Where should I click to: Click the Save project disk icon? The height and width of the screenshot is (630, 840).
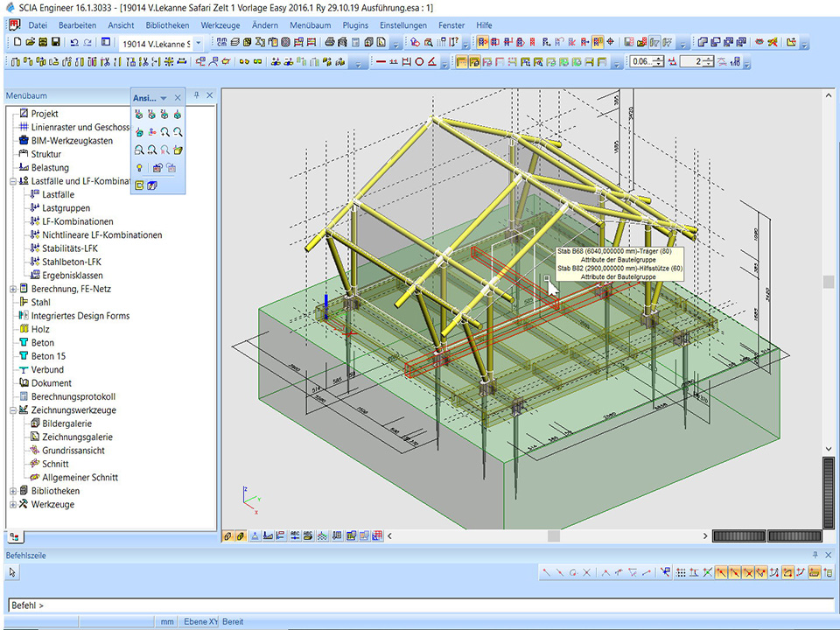(56, 42)
